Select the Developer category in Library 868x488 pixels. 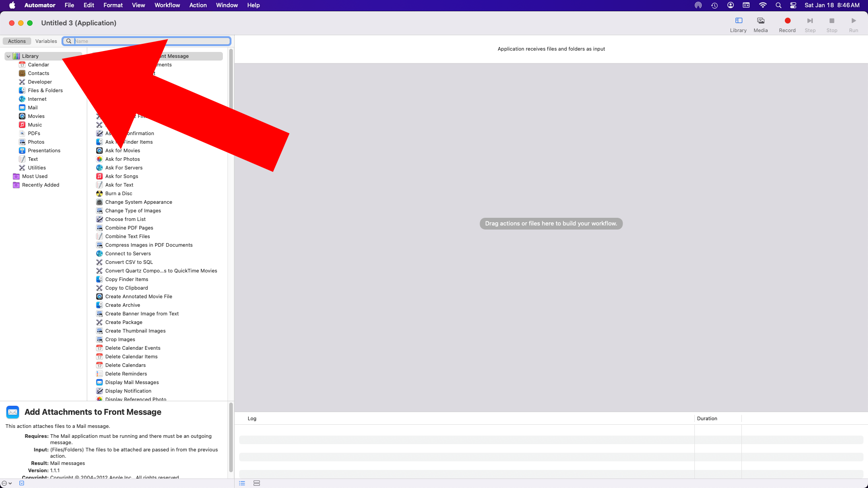pos(40,82)
